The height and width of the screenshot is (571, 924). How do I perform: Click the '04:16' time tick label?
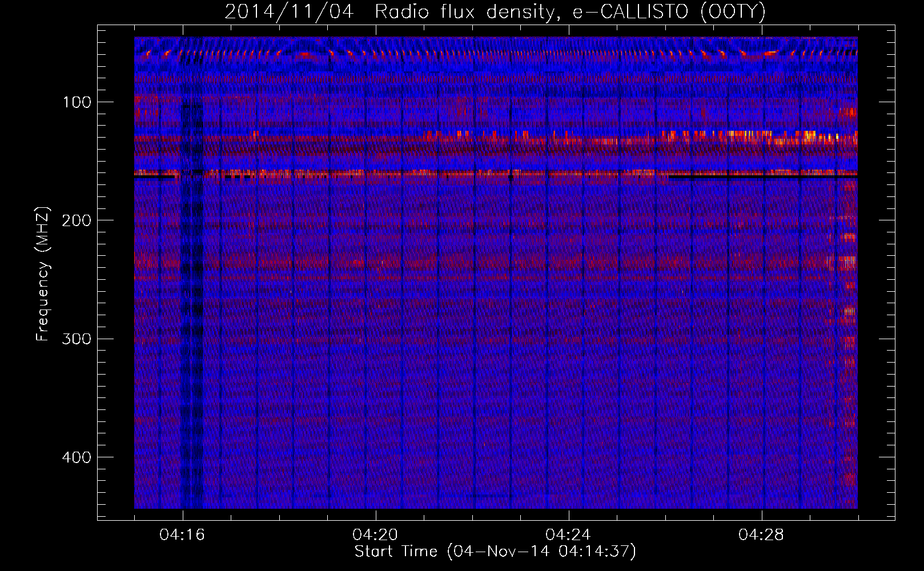pyautogui.click(x=182, y=535)
